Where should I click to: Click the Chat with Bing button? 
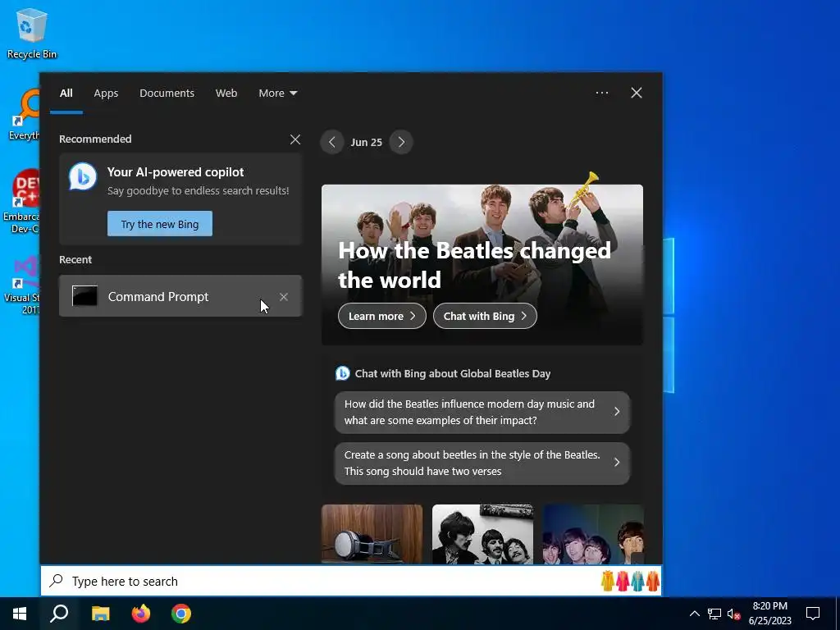pyautogui.click(x=485, y=316)
